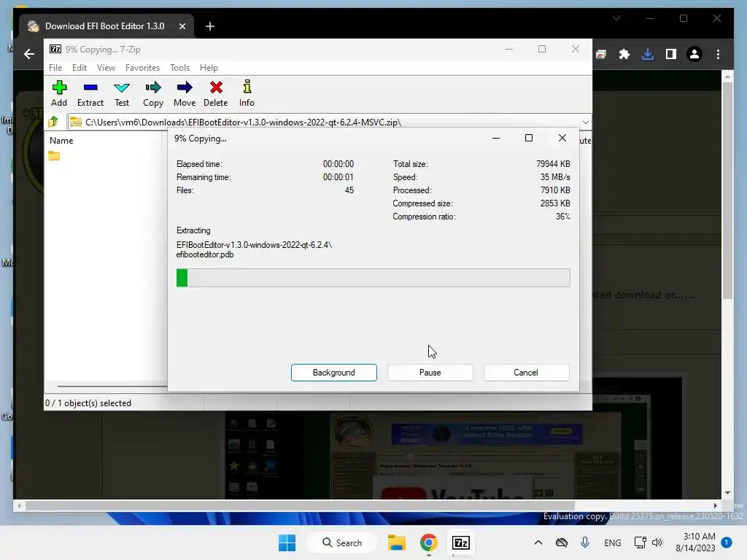This screenshot has width=747, height=560.
Task: Click 7-Zip icon in taskbar
Action: click(461, 542)
